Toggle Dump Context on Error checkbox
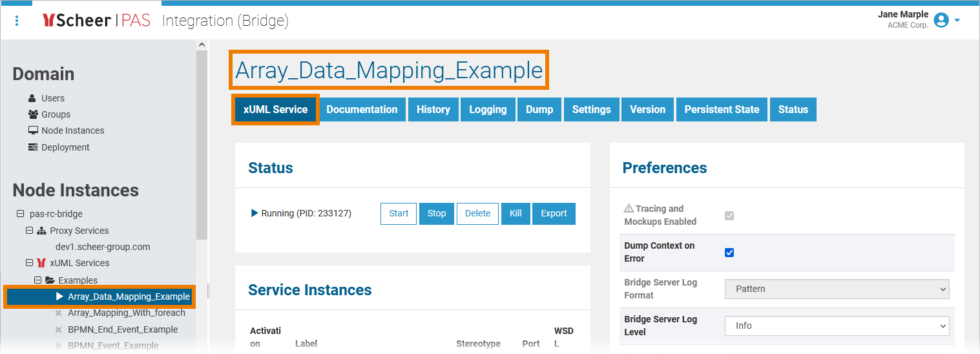This screenshot has height=354, width=980. click(729, 253)
